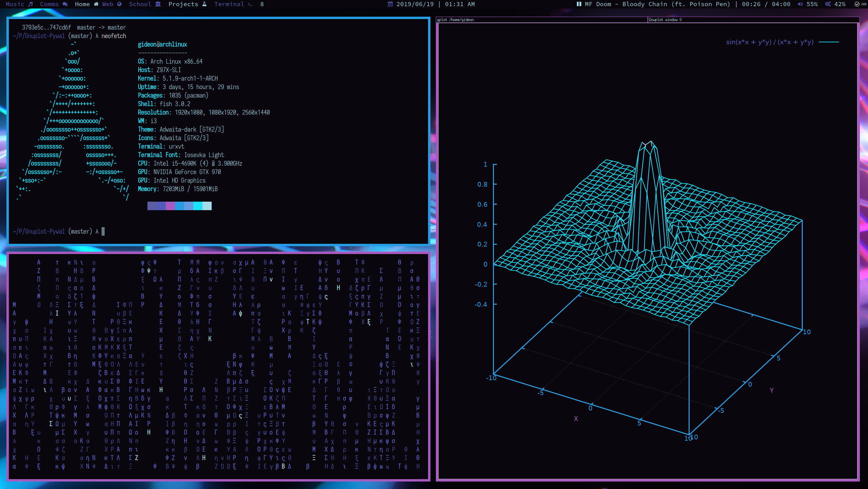Click the bright cyan swatch in the neofetch palette
Viewport: 868px width, 489px height.
[x=198, y=206]
